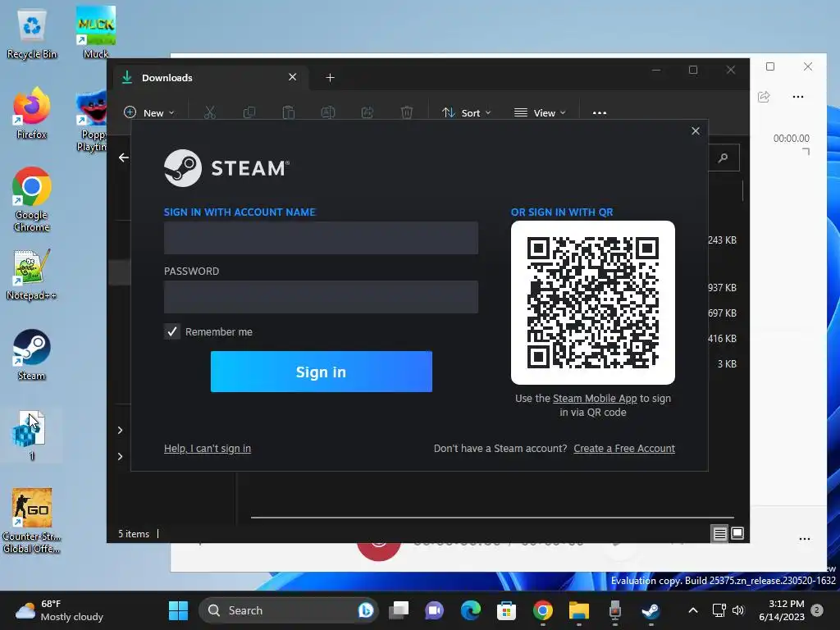Image resolution: width=840 pixels, height=630 pixels.
Task: Add a new File Explorer tab
Action: (x=330, y=78)
